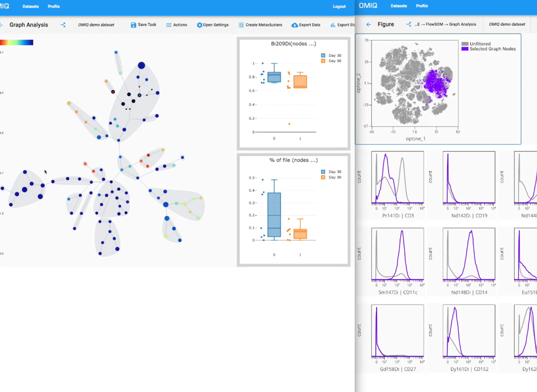
Task: Select the Pr141Di CD3 histogram plot
Action: pyautogui.click(x=397, y=179)
